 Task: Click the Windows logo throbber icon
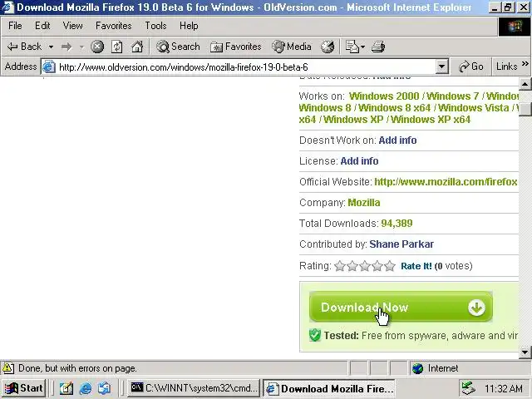[x=515, y=27]
